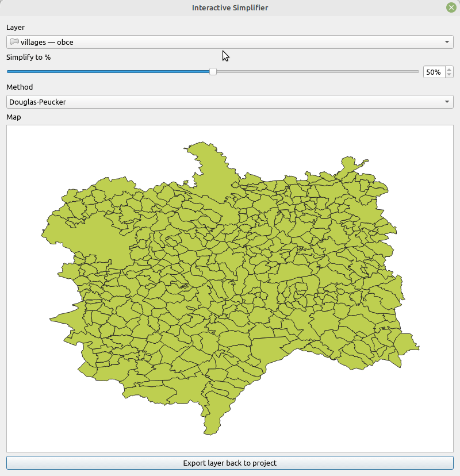
Task: Click the 'Map' label
Action: pyautogui.click(x=14, y=117)
